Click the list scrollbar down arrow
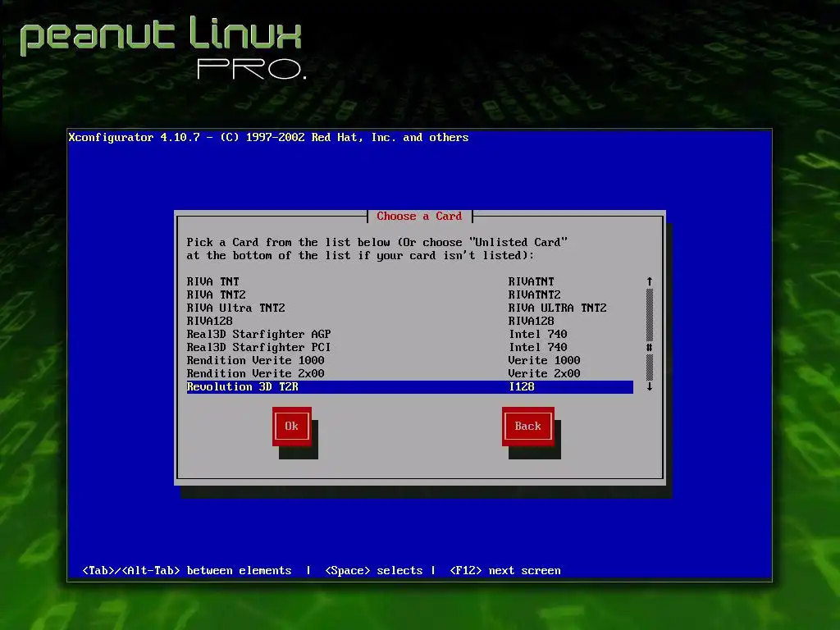This screenshot has height=630, width=840. (x=650, y=387)
